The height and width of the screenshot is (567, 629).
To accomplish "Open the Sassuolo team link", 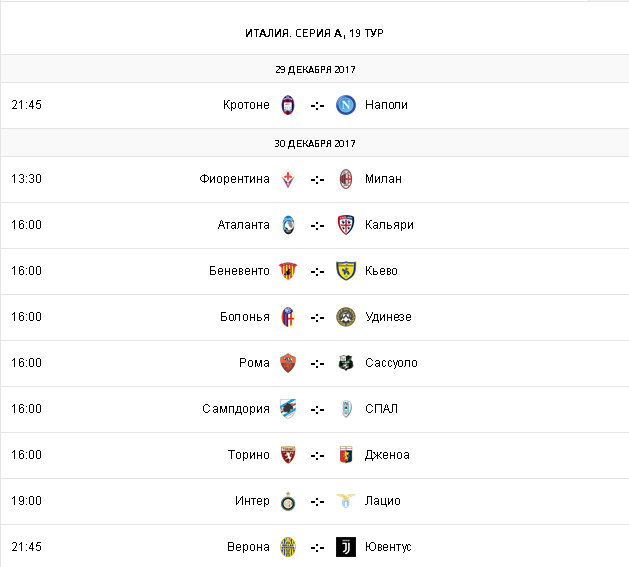I will coord(391,363).
